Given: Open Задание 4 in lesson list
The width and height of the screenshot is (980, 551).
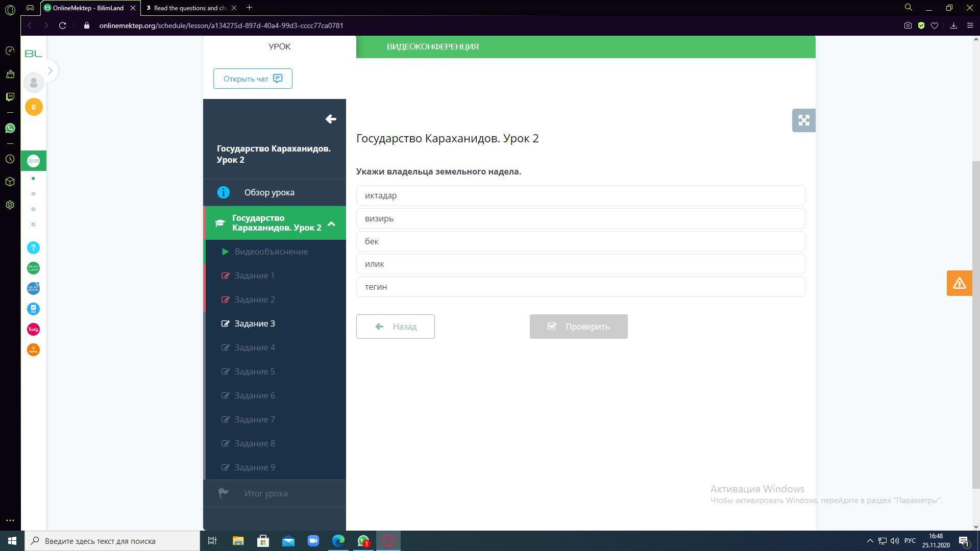Looking at the screenshot, I should point(255,347).
